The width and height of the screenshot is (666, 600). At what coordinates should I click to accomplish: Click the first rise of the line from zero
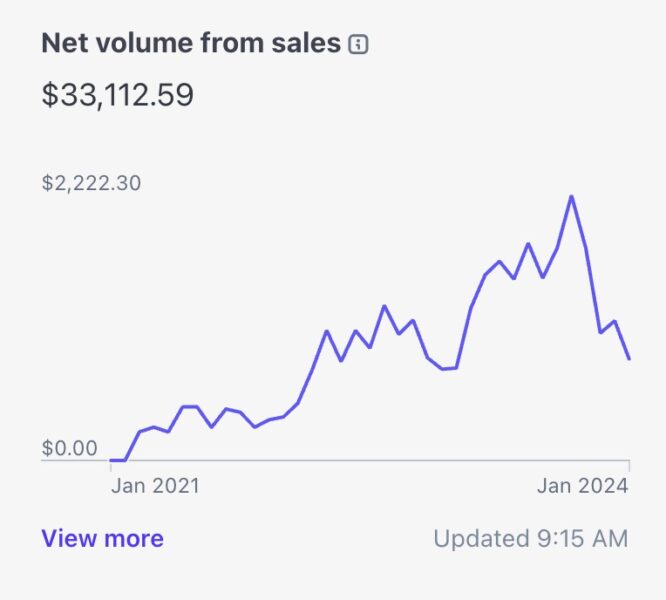[x=132, y=446]
